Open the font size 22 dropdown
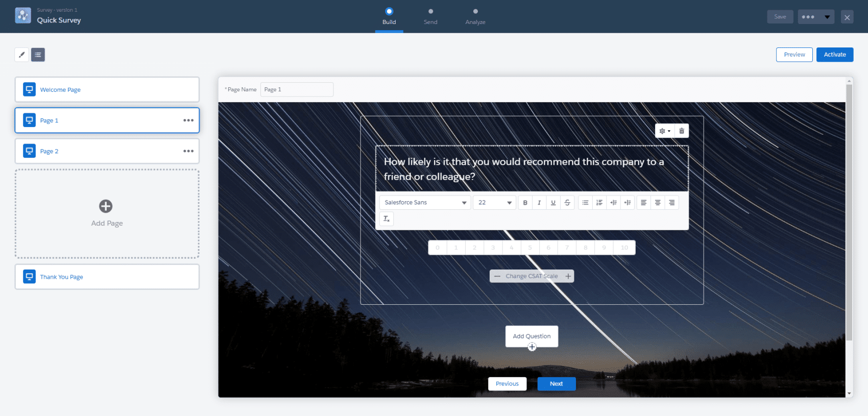Viewport: 868px width, 416px height. (x=494, y=203)
